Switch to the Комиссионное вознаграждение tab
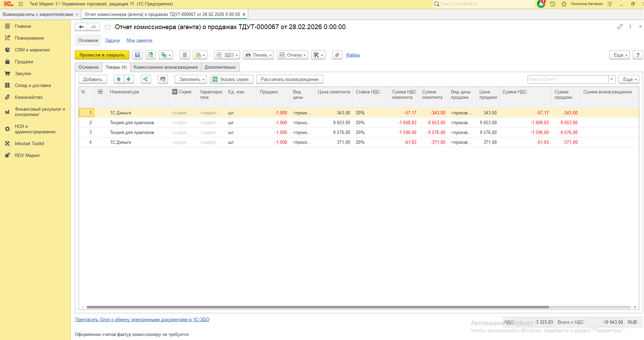 click(166, 67)
